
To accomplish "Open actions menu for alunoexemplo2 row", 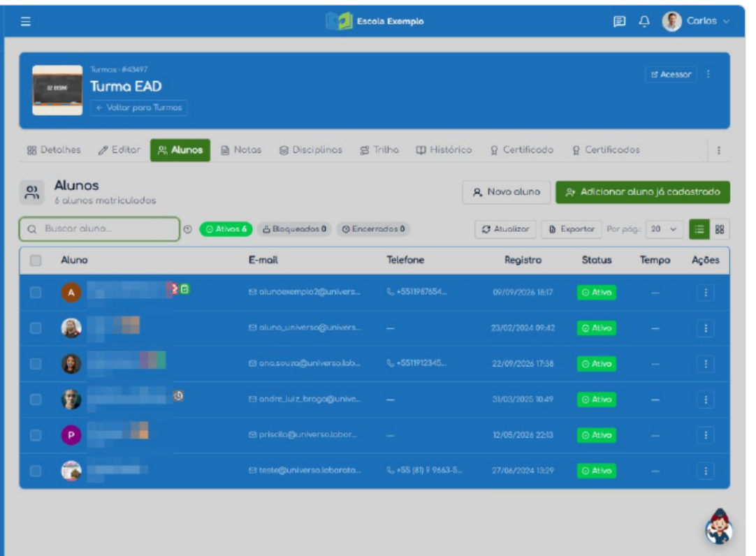I will [706, 293].
